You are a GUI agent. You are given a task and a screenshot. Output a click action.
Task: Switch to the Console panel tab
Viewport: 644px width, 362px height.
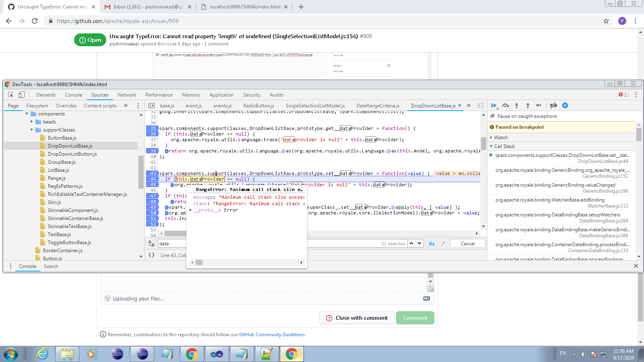tap(74, 95)
